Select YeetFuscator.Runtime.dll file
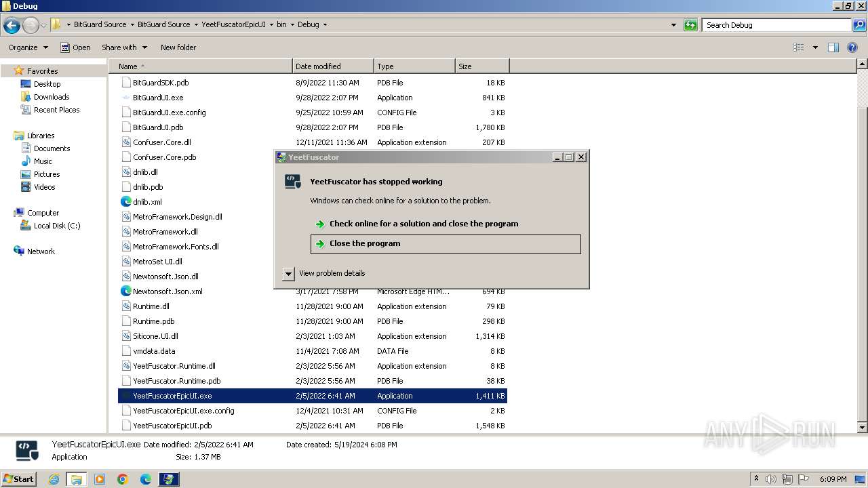 (x=313, y=366)
